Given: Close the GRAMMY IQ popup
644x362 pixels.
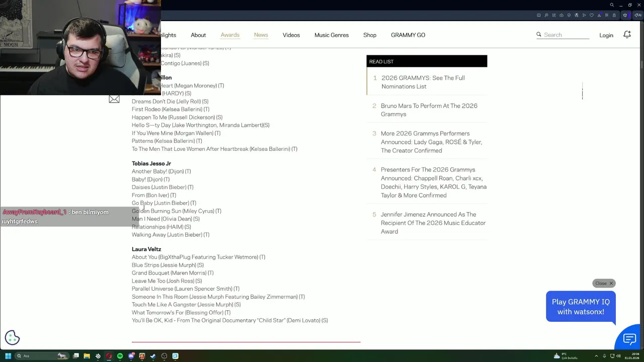Looking at the screenshot, I should click(x=604, y=283).
